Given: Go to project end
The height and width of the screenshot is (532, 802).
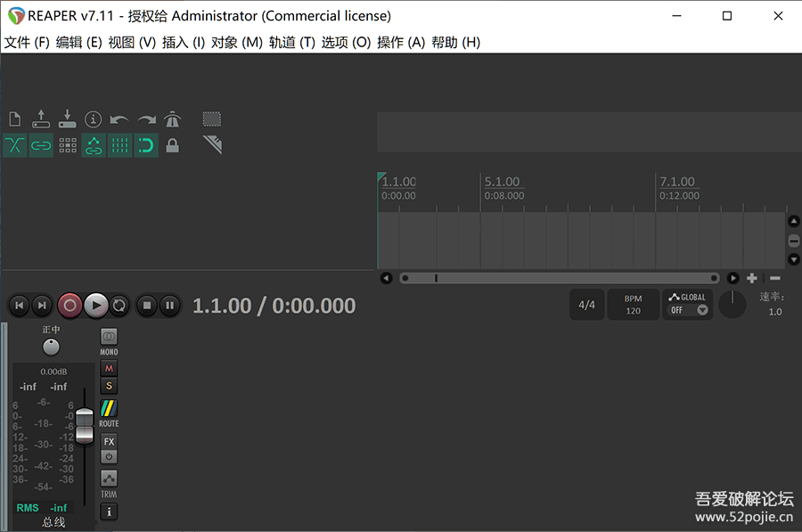Looking at the screenshot, I should pyautogui.click(x=42, y=306).
